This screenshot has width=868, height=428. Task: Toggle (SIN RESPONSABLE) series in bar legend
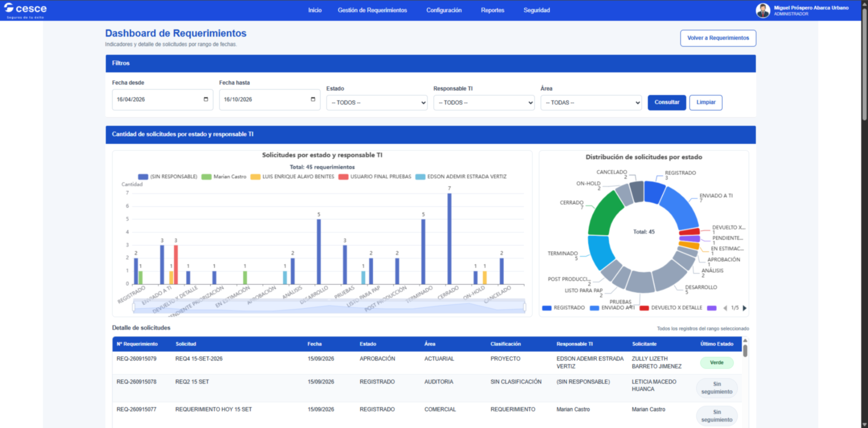(168, 177)
